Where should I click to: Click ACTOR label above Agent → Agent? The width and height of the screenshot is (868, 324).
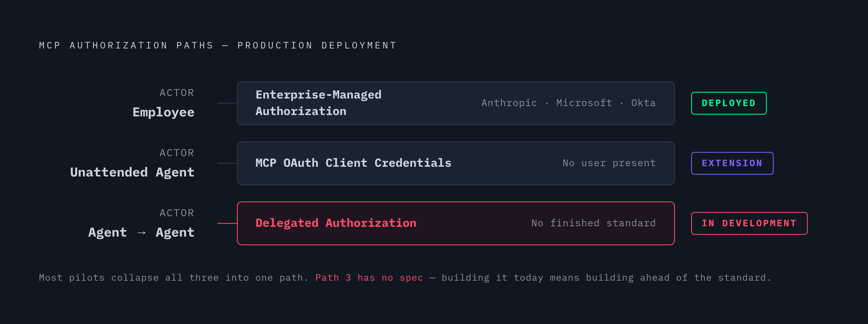177,213
